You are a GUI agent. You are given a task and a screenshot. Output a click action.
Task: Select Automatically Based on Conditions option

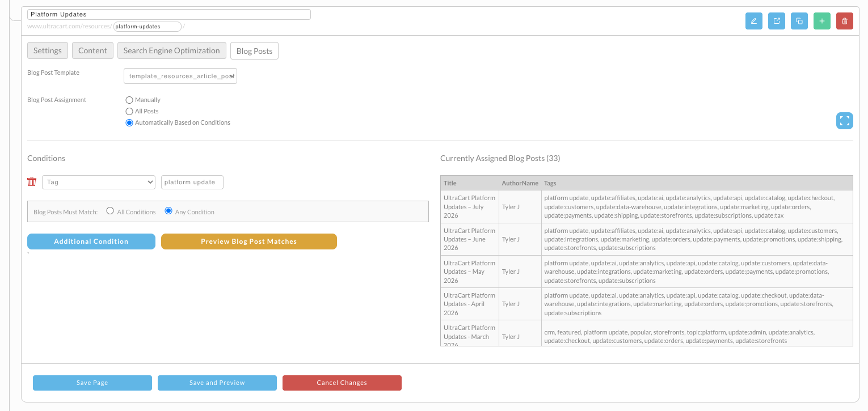tap(129, 122)
